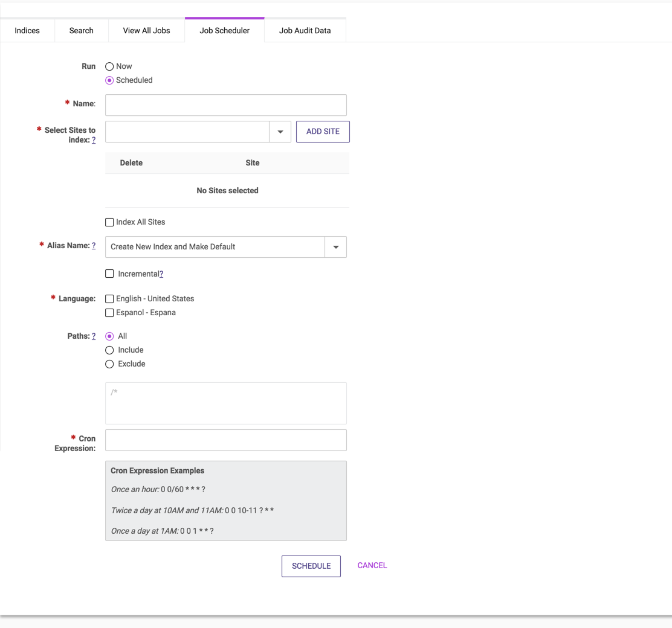Select the Scheduled run option

click(x=109, y=80)
